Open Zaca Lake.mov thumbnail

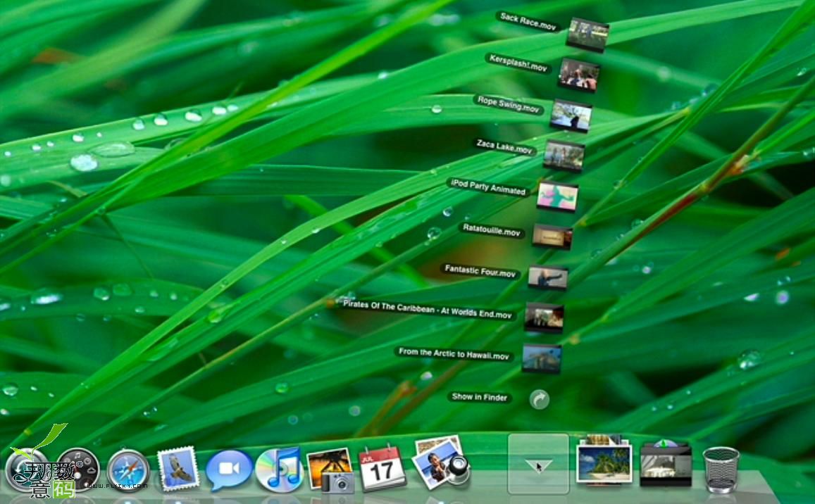pyautogui.click(x=564, y=156)
